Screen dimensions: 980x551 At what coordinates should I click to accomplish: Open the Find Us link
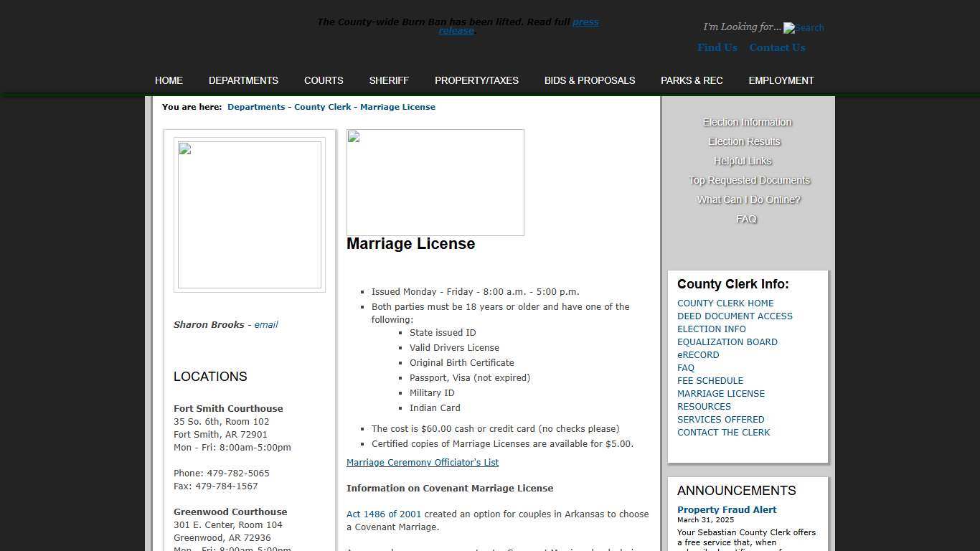click(717, 47)
